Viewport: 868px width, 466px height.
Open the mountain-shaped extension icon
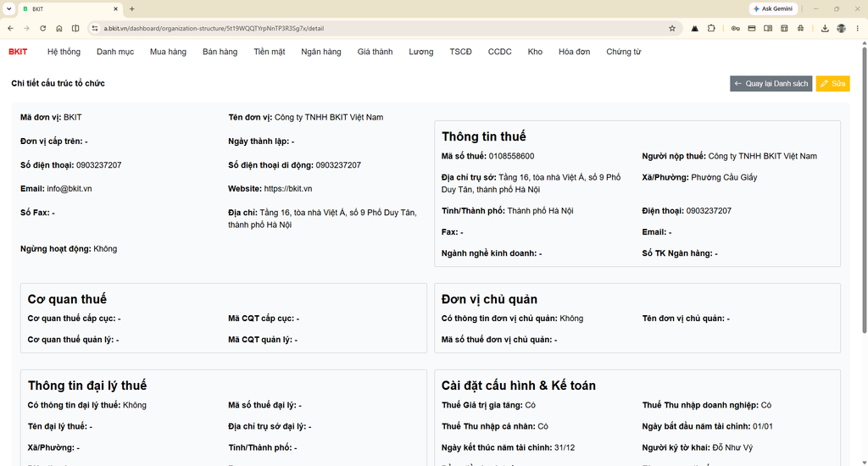[x=695, y=28]
